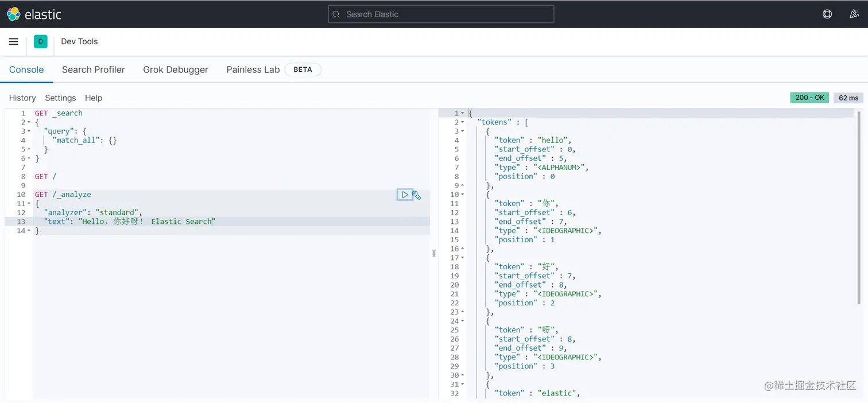Collapse response fold at line 31
This screenshot has width=868, height=403.
463,384
